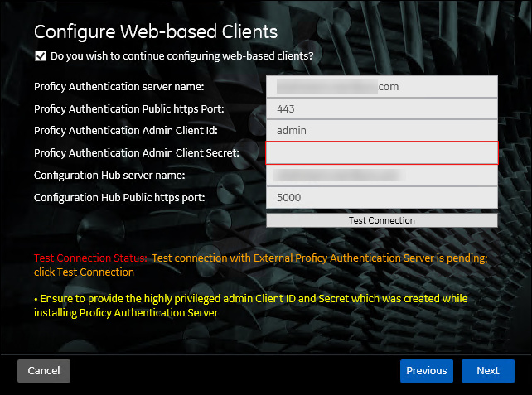
Task: Click the 'Configure Web-based Clients' heading
Action: (156, 31)
